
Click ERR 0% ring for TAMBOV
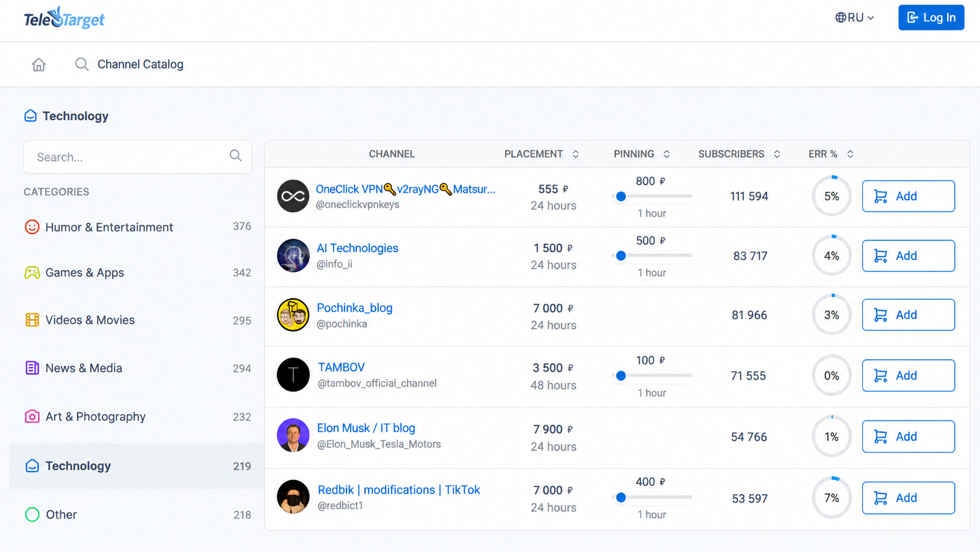coord(832,375)
